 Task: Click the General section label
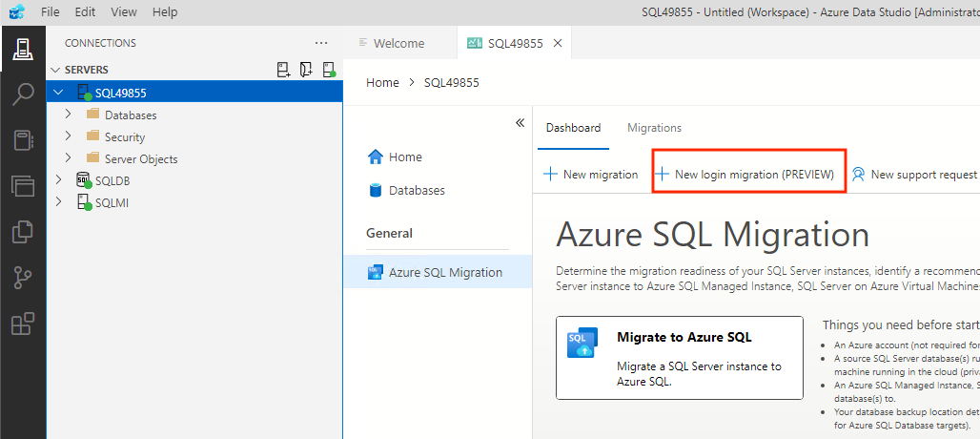[389, 233]
